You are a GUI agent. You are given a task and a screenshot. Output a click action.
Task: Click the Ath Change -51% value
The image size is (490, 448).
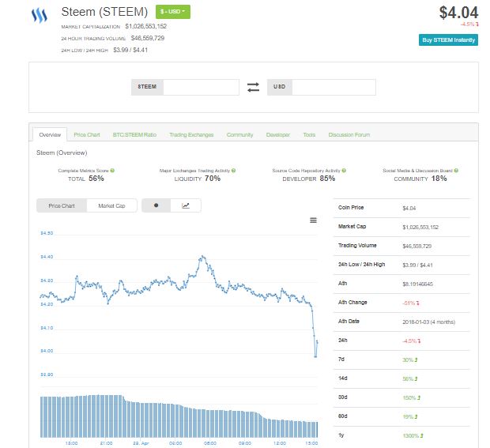coord(411,303)
